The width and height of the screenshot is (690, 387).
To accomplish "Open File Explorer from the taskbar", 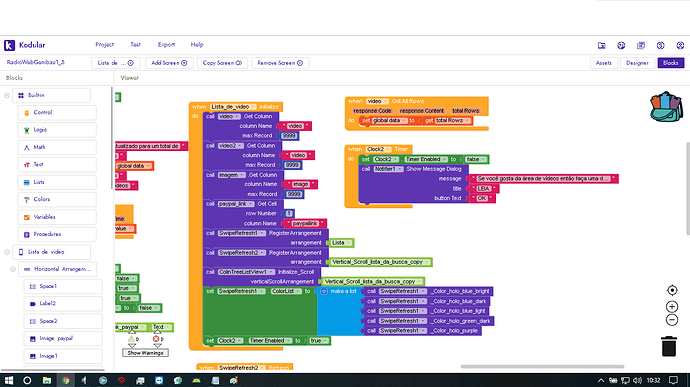I will [47, 380].
